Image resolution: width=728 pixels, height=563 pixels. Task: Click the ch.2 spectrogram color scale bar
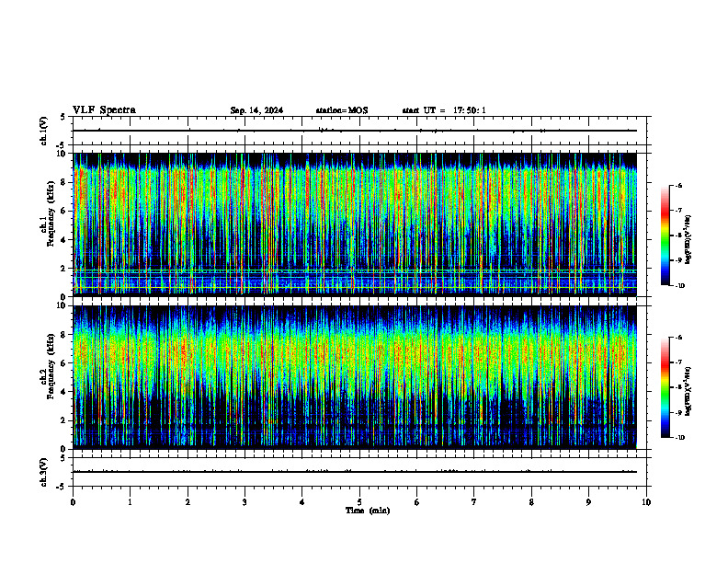(665, 387)
